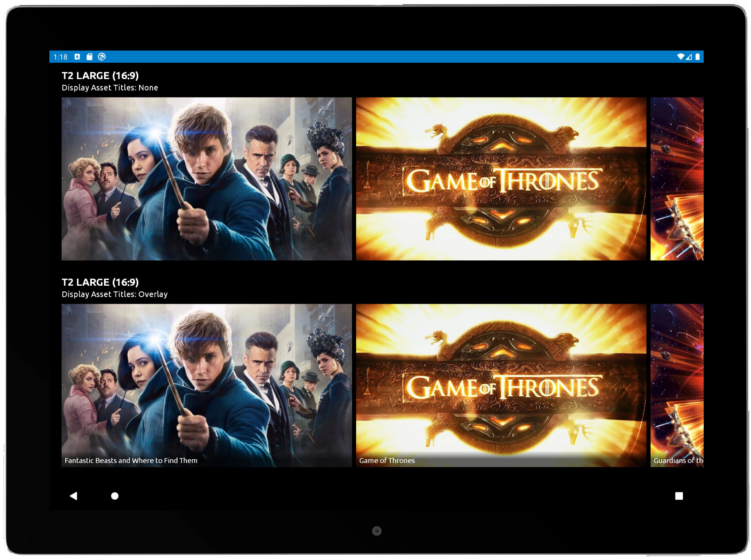Tap the cellular signal status icon
The width and height of the screenshot is (751, 560).
coord(689,57)
